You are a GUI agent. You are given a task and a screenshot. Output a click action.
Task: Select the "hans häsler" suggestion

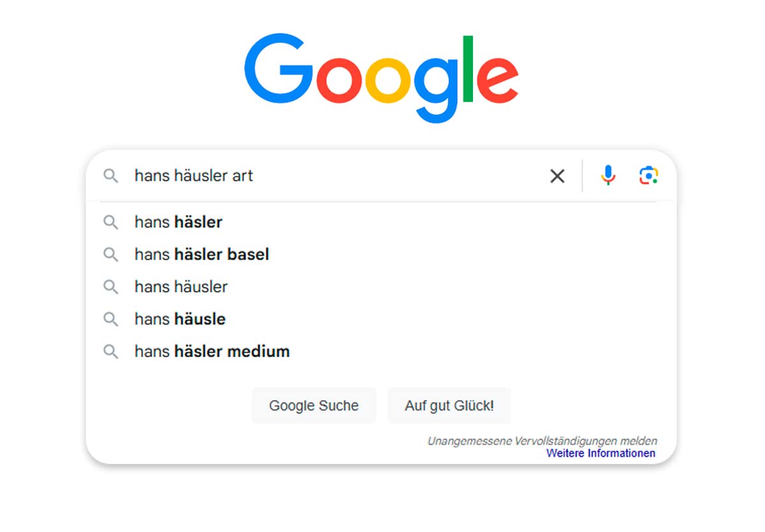pos(178,222)
